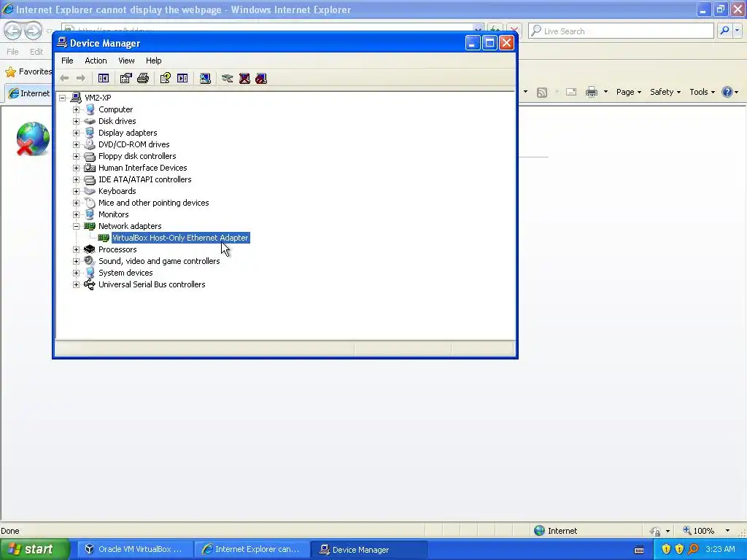
Task: Click the printer icon in Internet Explorer toolbar
Action: [x=591, y=92]
